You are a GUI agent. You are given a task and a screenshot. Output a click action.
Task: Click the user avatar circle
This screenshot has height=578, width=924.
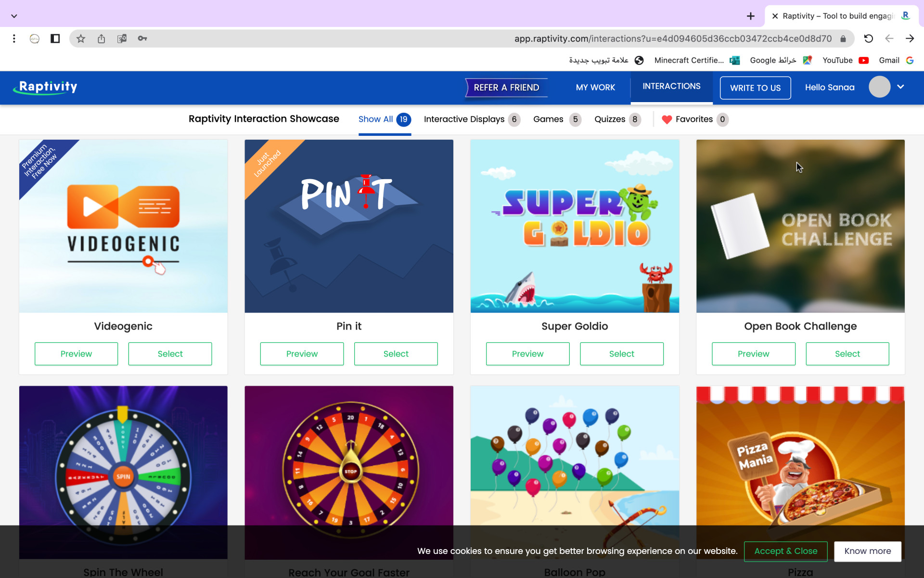[x=879, y=87]
